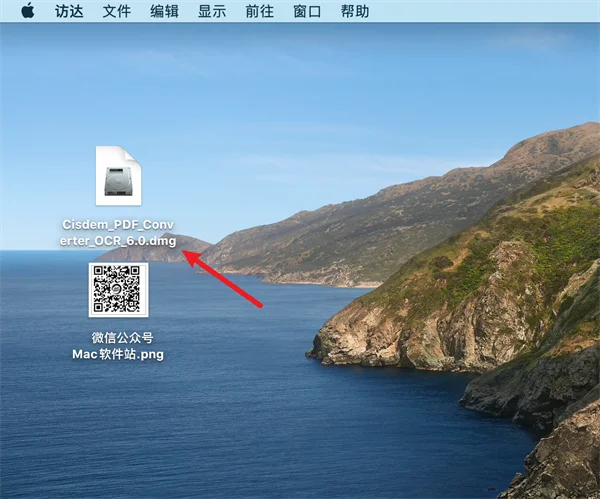The width and height of the screenshot is (600, 499).
Task: Open the 文件 menu
Action: [117, 11]
